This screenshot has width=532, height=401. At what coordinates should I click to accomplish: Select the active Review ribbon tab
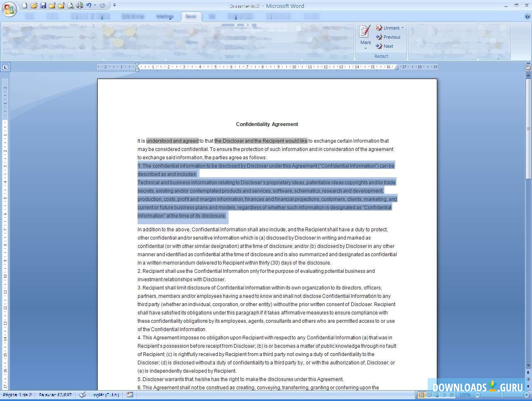(x=191, y=17)
